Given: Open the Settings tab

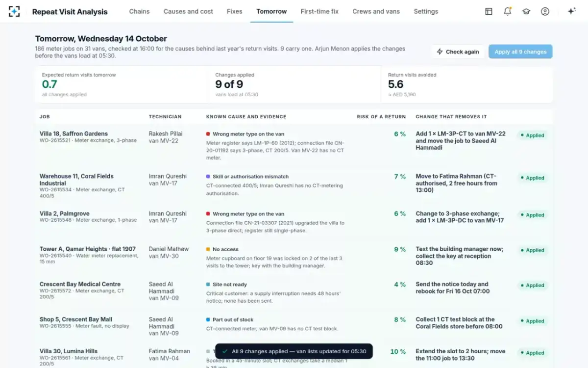Looking at the screenshot, I should (426, 11).
